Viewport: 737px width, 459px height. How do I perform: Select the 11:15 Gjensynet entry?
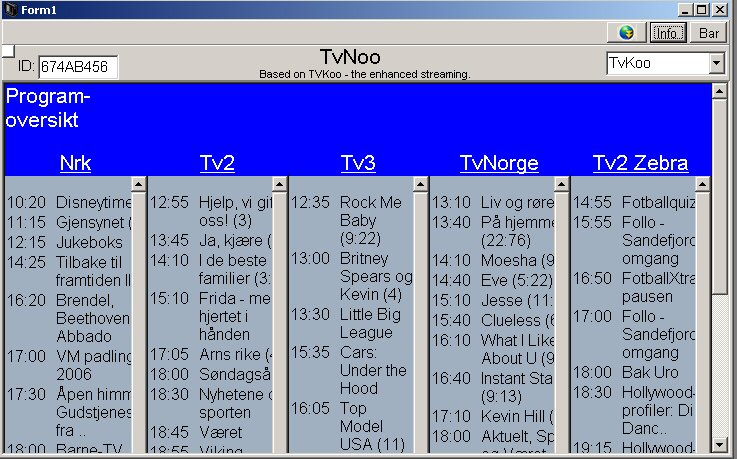pyautogui.click(x=69, y=222)
